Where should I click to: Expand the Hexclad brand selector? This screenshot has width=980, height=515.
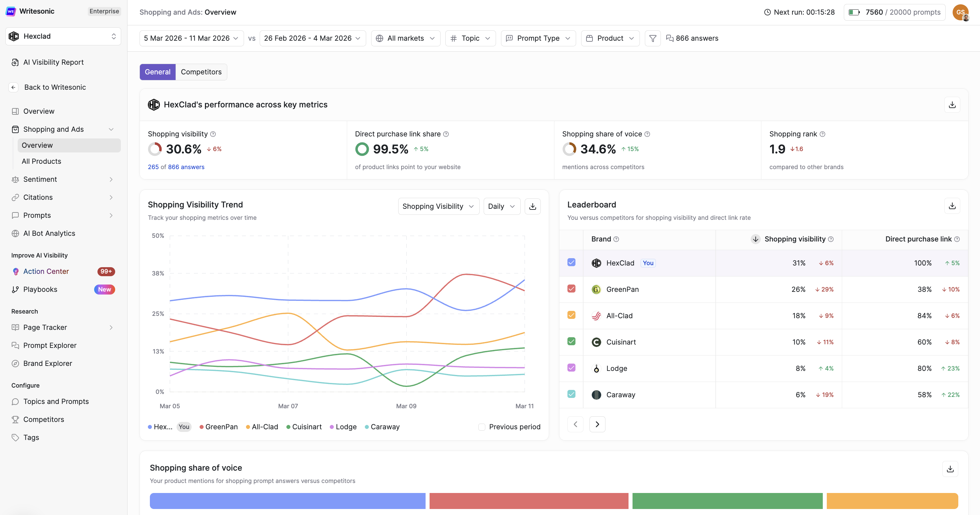click(63, 36)
